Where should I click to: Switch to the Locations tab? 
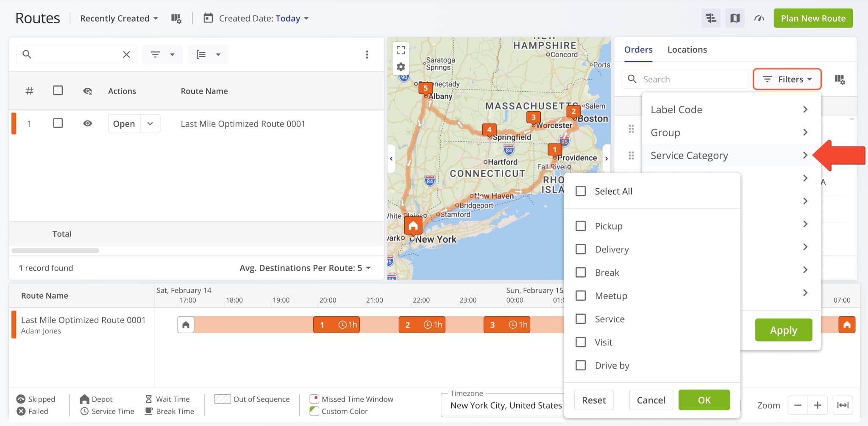click(x=687, y=49)
